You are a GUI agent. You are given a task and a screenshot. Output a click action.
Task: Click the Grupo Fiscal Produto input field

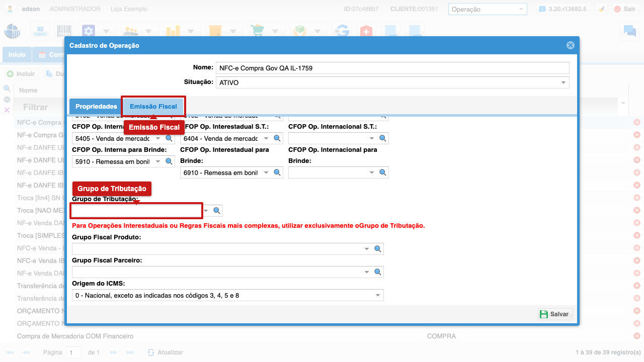coord(217,249)
